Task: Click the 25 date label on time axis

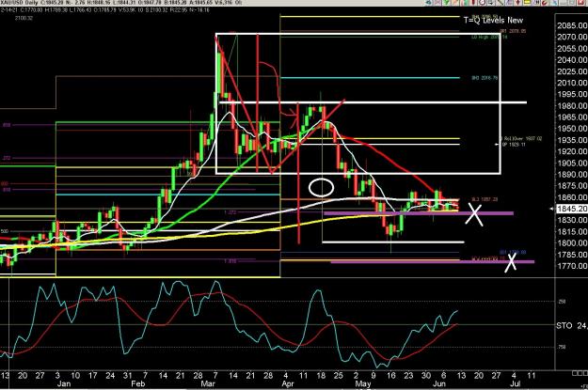Action: [x=339, y=375]
